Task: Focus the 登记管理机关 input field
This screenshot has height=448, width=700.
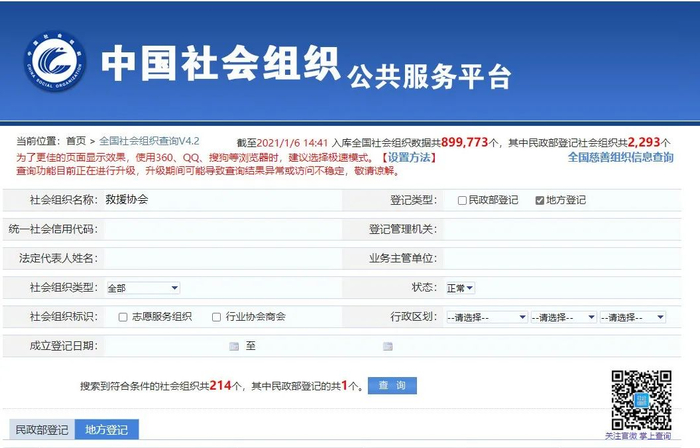Action: click(562, 229)
